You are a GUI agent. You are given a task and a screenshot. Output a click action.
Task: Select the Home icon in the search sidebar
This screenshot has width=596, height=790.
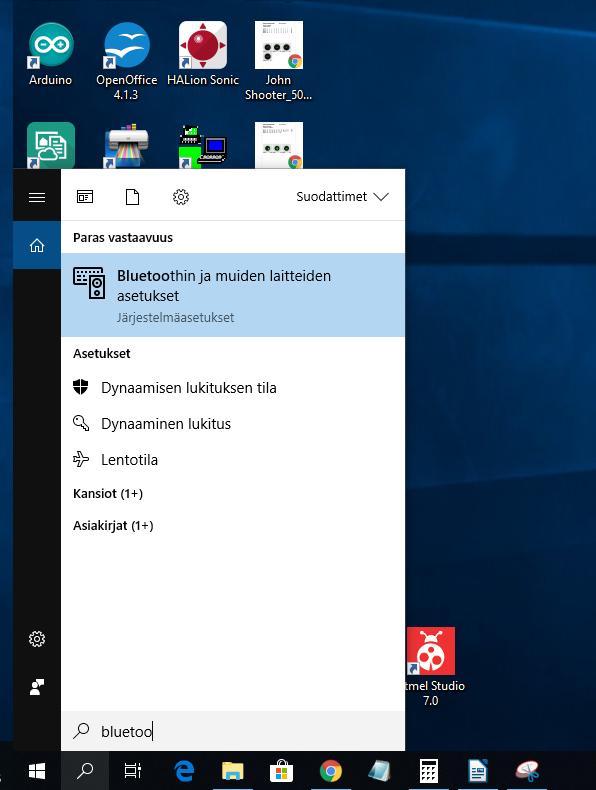click(37, 245)
